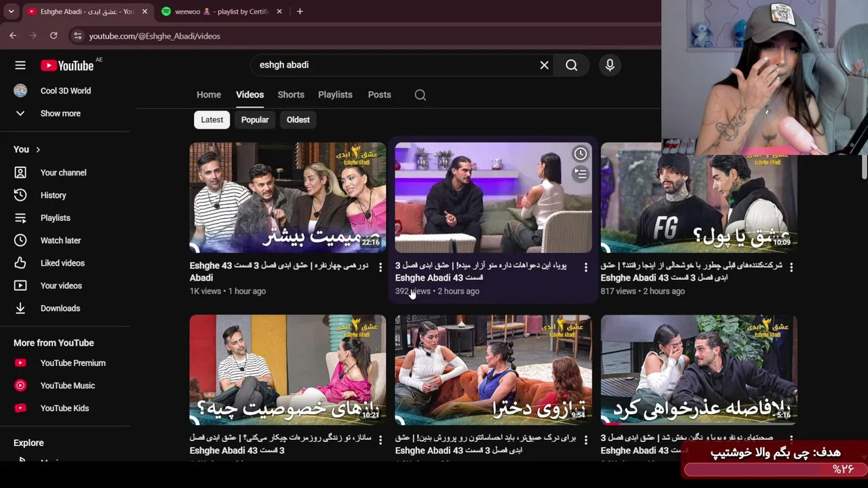Close the weewoo playlist tab
The image size is (868, 488).
pyautogui.click(x=280, y=12)
